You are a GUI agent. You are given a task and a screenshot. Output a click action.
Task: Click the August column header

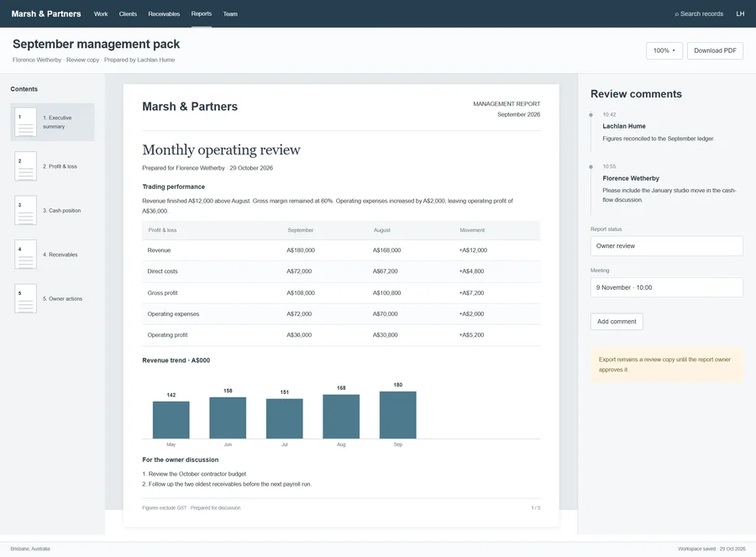[x=382, y=230]
